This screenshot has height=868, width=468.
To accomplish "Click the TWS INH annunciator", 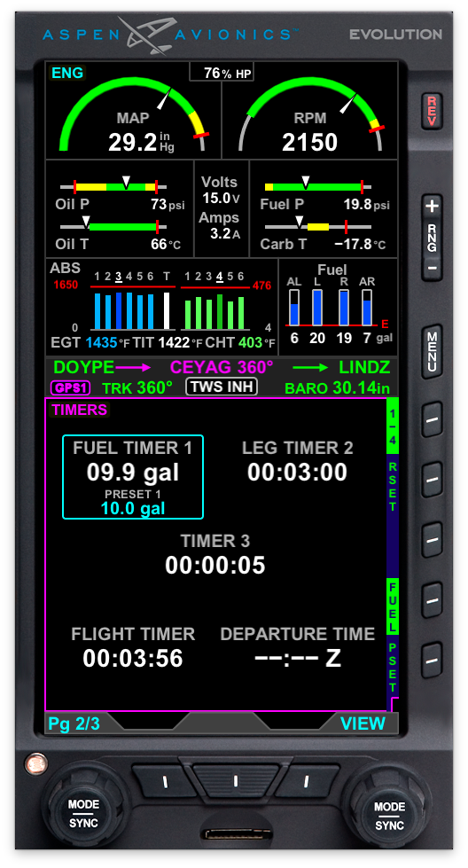I will point(222,387).
